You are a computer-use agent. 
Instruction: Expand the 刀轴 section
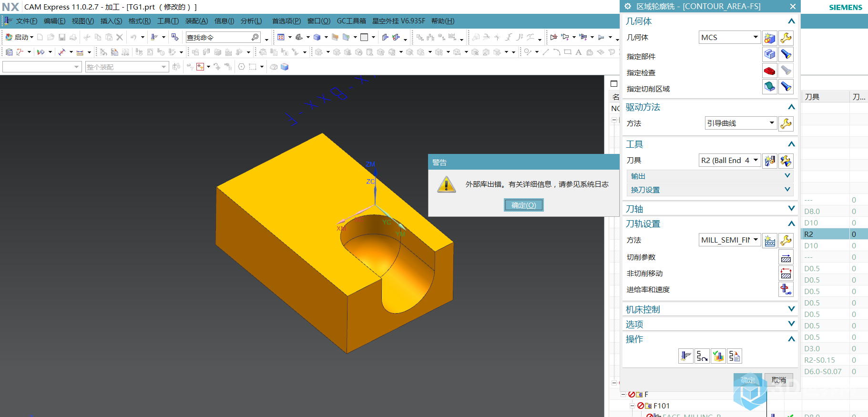[x=709, y=209]
